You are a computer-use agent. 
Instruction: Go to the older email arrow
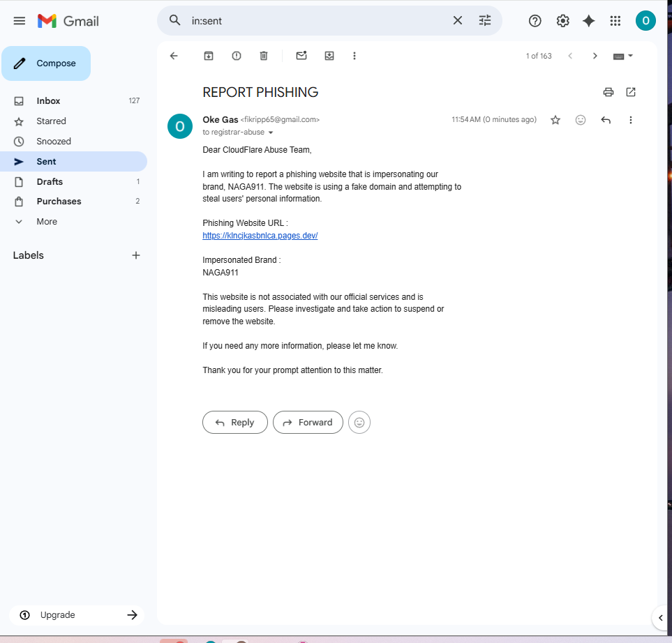tap(595, 56)
